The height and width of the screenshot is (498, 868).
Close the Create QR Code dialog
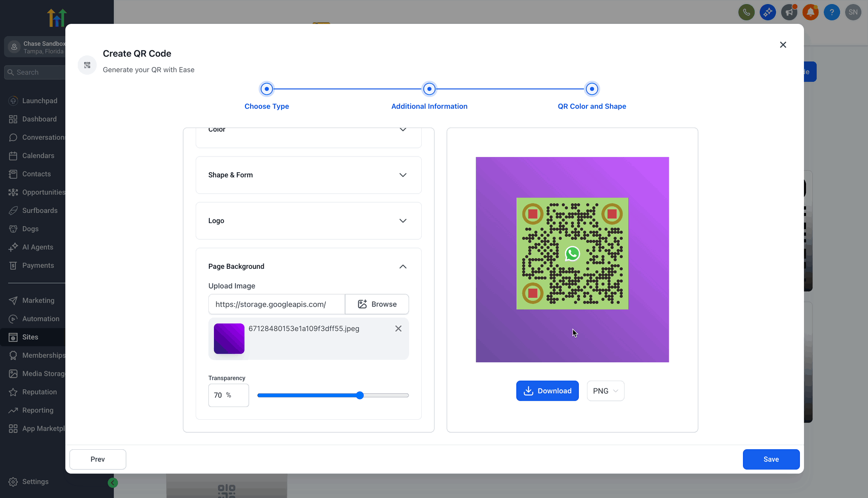[x=783, y=45]
